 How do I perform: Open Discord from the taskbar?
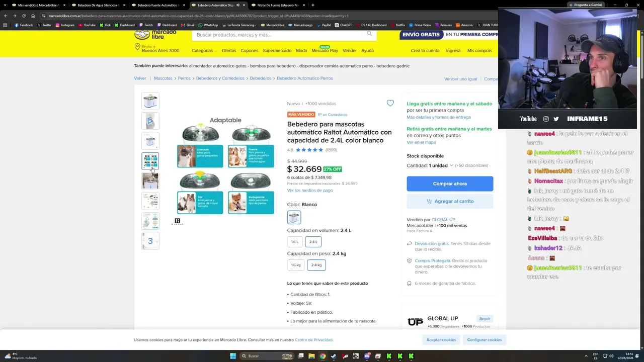click(367, 356)
